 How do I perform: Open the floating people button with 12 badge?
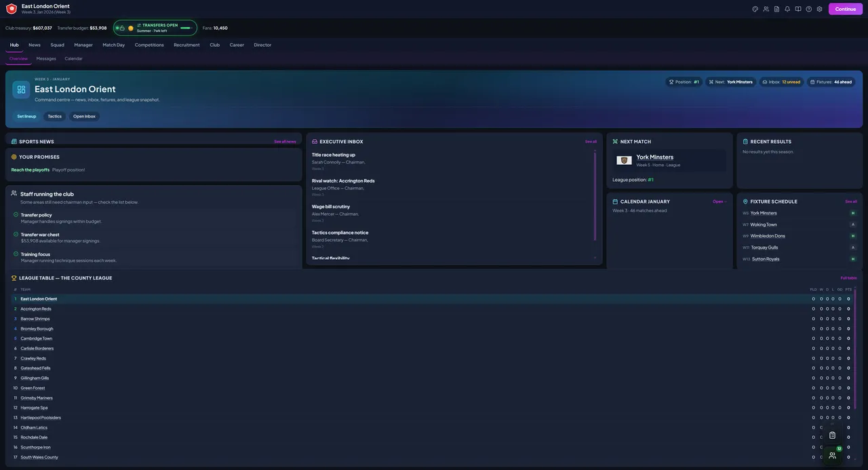pyautogui.click(x=832, y=456)
